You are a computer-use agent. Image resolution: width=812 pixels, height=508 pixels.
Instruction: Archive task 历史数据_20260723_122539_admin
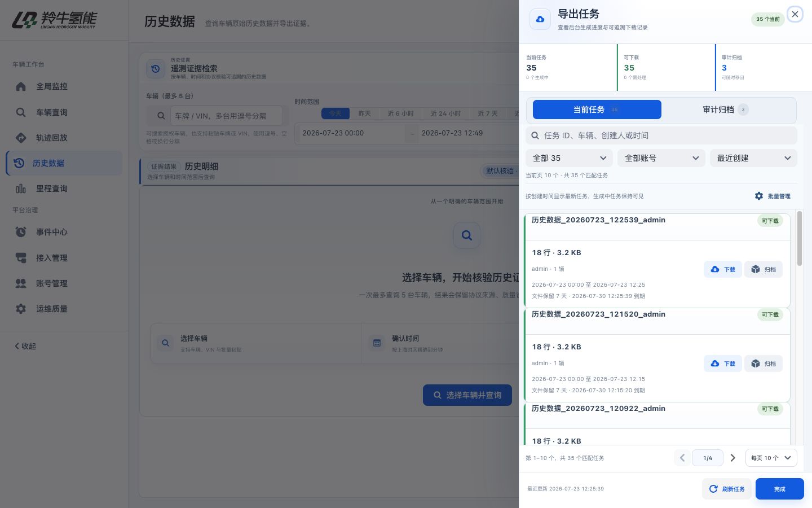(764, 269)
